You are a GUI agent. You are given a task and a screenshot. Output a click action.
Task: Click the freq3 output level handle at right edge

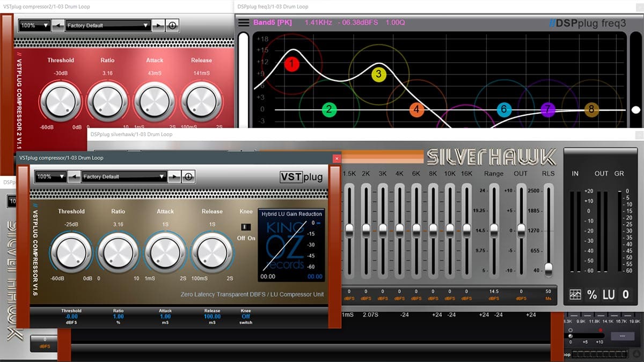tap(635, 110)
